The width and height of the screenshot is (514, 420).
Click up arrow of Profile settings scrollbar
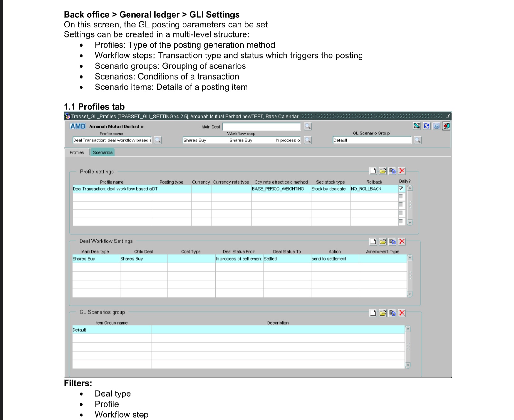(410, 188)
